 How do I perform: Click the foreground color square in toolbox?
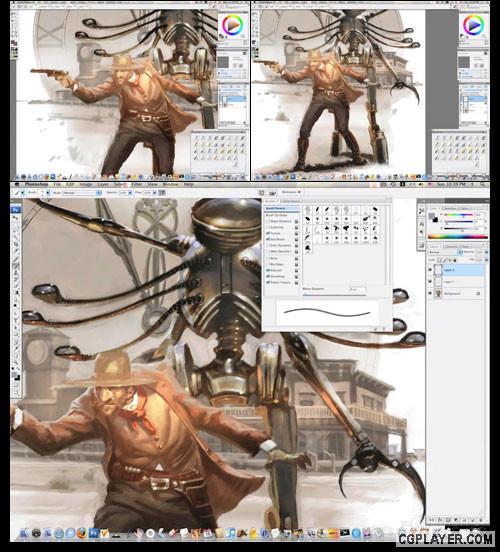(15, 375)
